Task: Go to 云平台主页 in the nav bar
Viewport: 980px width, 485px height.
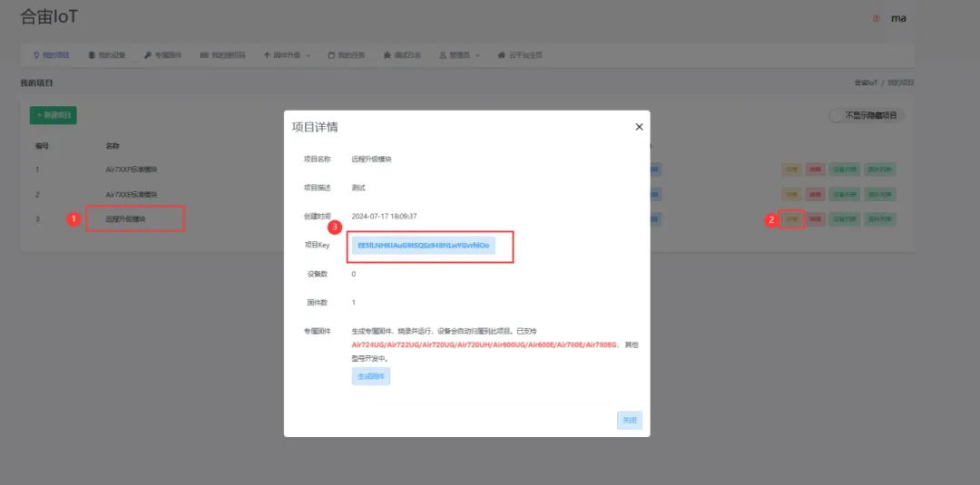Action: point(520,55)
